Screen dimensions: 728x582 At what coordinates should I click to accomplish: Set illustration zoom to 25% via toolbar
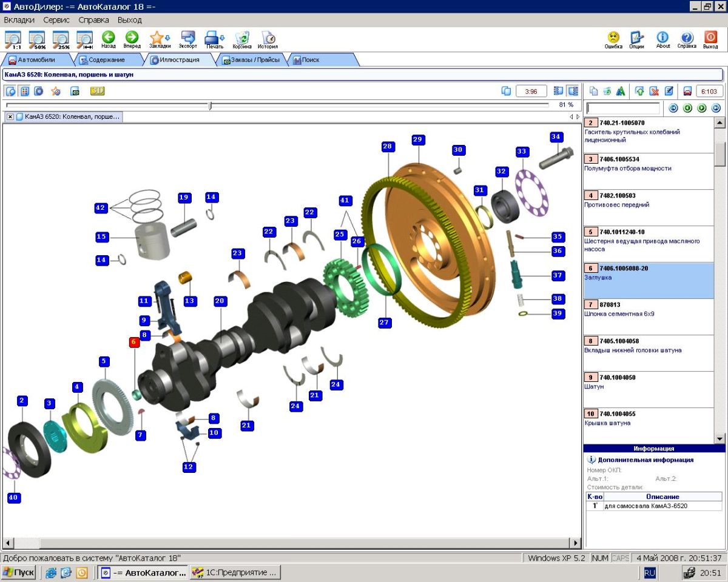pyautogui.click(x=61, y=40)
